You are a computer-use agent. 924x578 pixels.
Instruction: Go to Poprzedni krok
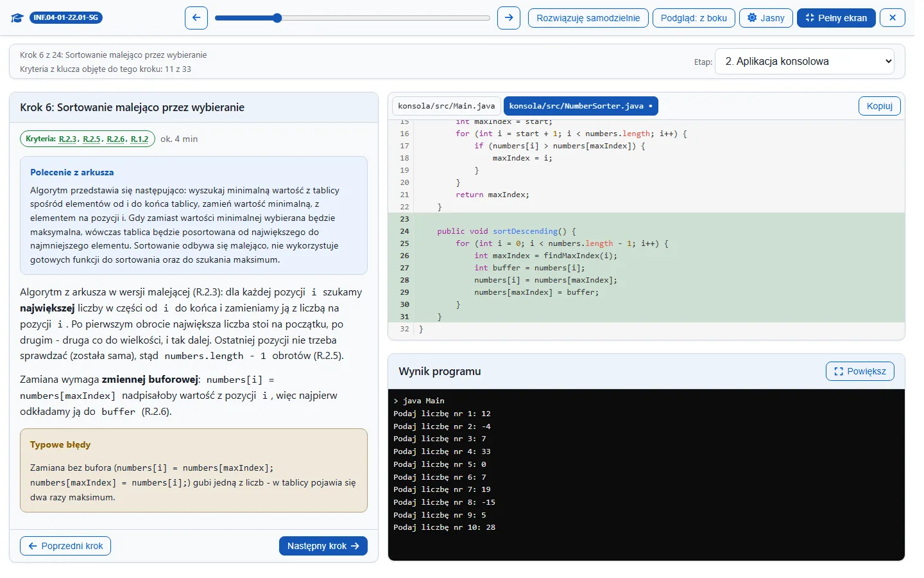click(x=65, y=546)
